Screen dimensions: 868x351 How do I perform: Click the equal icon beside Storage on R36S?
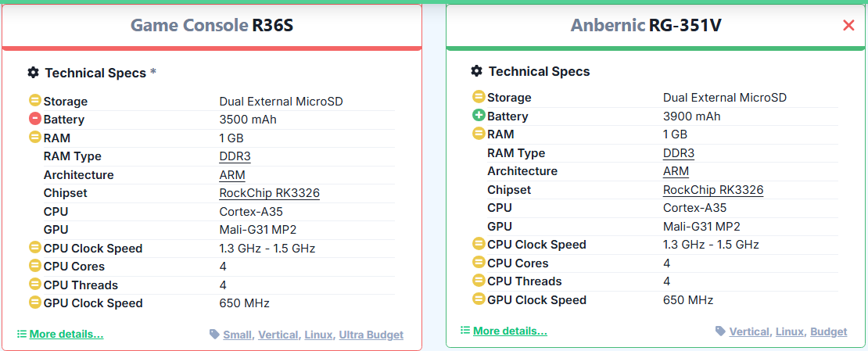point(35,101)
